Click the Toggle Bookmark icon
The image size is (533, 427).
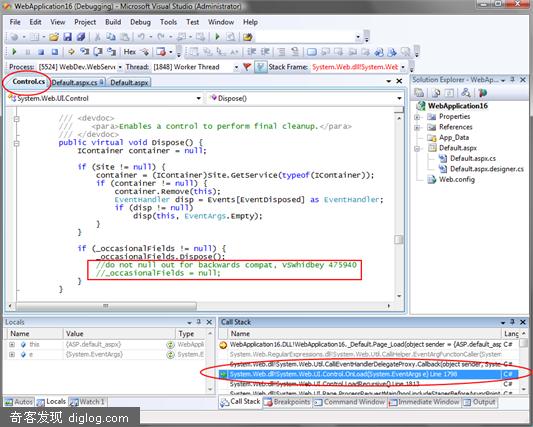pyautogui.click(x=312, y=52)
